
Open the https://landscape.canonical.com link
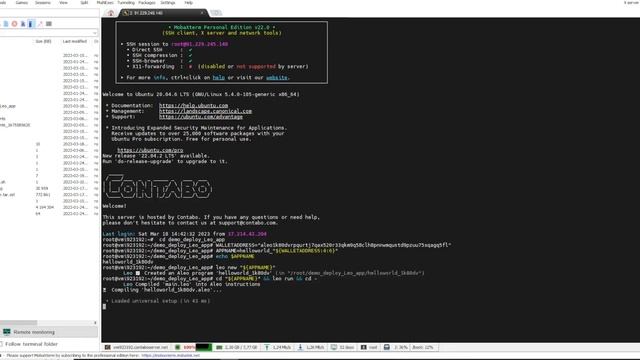pyautogui.click(x=205, y=111)
